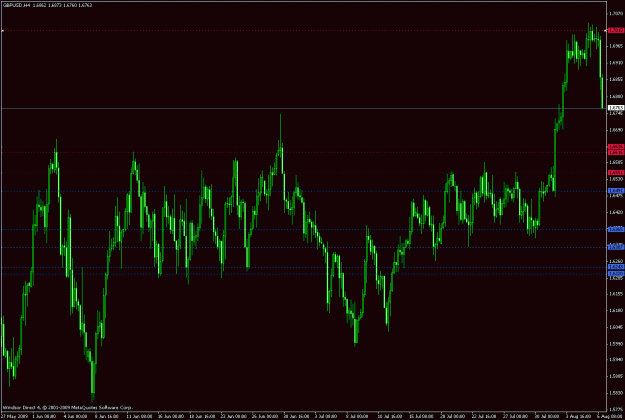Click the 1.5775 price scale value
The width and height of the screenshot is (625, 420).
pyautogui.click(x=616, y=409)
